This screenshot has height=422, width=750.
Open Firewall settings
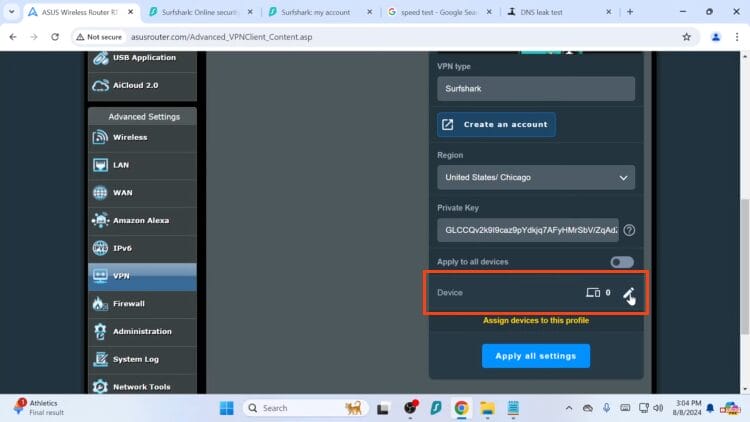click(142, 304)
